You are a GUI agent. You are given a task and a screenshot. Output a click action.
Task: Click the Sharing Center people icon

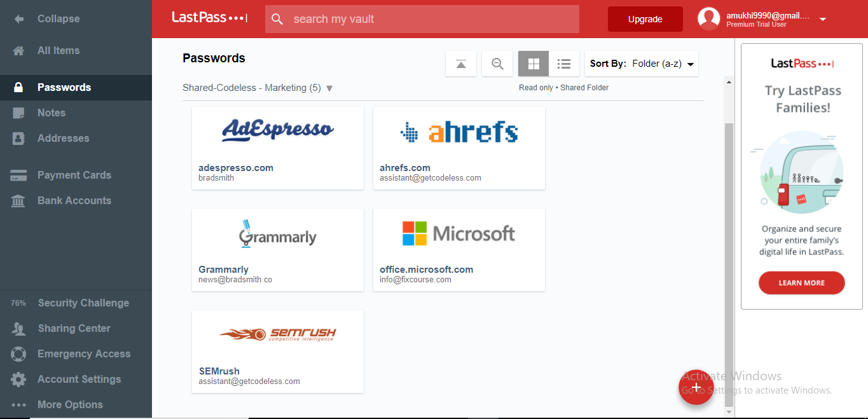(19, 329)
